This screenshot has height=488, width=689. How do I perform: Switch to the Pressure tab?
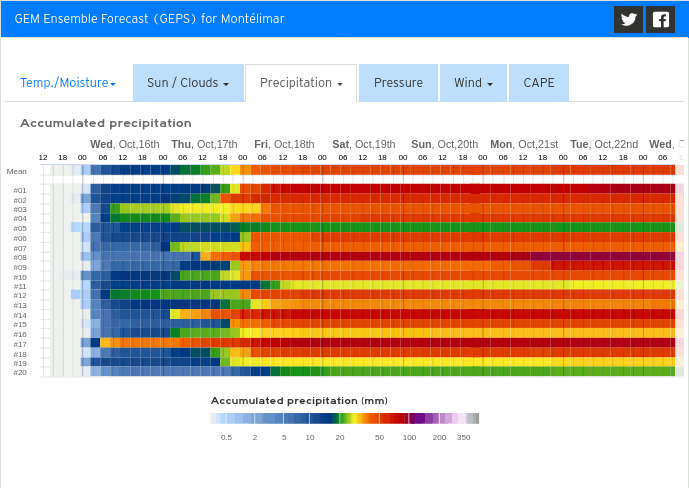(398, 83)
